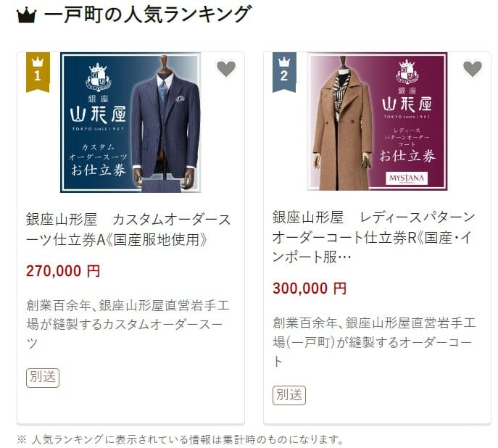Open 銀座山形屋 カスタムオーダースーツ仕立券A title link
The width and height of the screenshot is (498, 448).
pyautogui.click(x=128, y=230)
